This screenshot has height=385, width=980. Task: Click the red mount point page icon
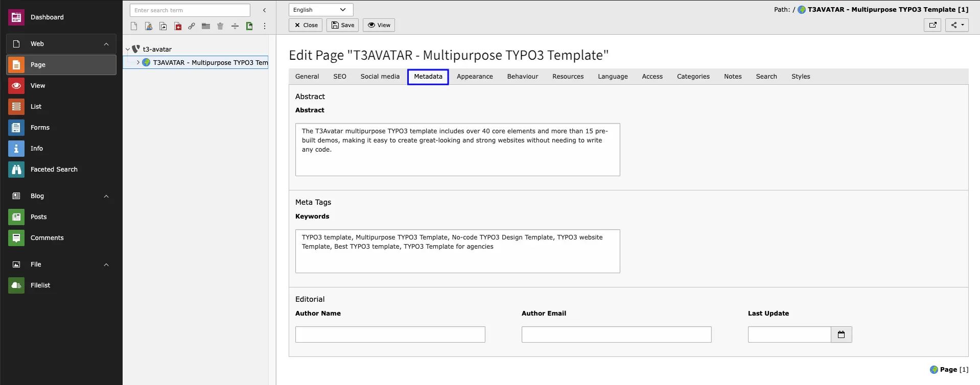(x=178, y=26)
